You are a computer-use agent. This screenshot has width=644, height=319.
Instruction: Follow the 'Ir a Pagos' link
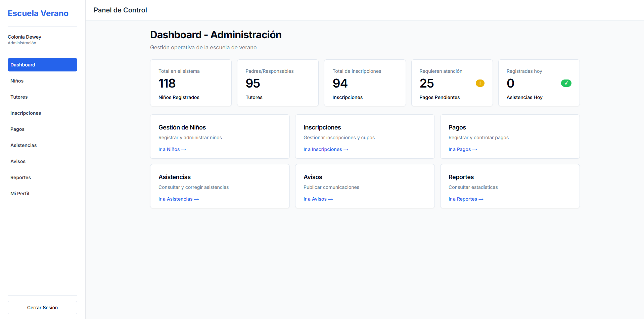[463, 149]
